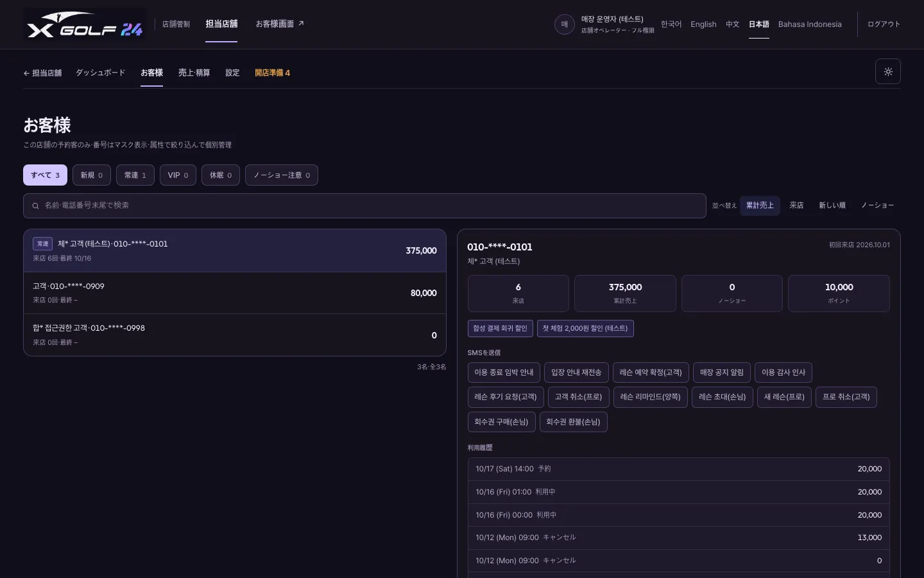The width and height of the screenshot is (924, 578).
Task: Switch language to English
Action: (703, 24)
